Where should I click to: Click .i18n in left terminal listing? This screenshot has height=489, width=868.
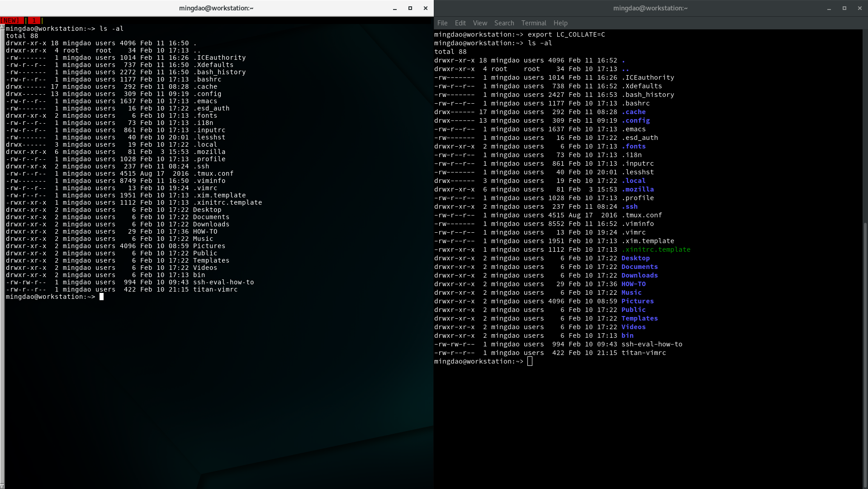point(203,123)
